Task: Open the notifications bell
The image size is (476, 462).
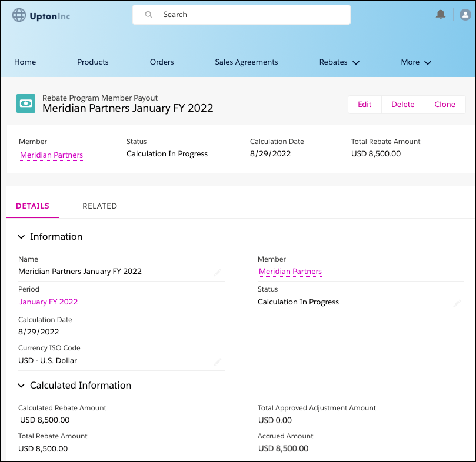Action: [x=441, y=15]
